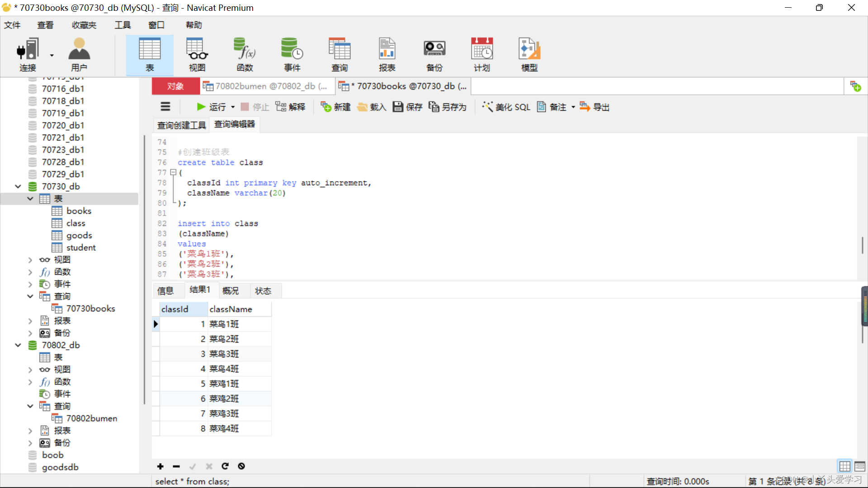Run the query with 运行 button
868x488 pixels.
(x=212, y=107)
